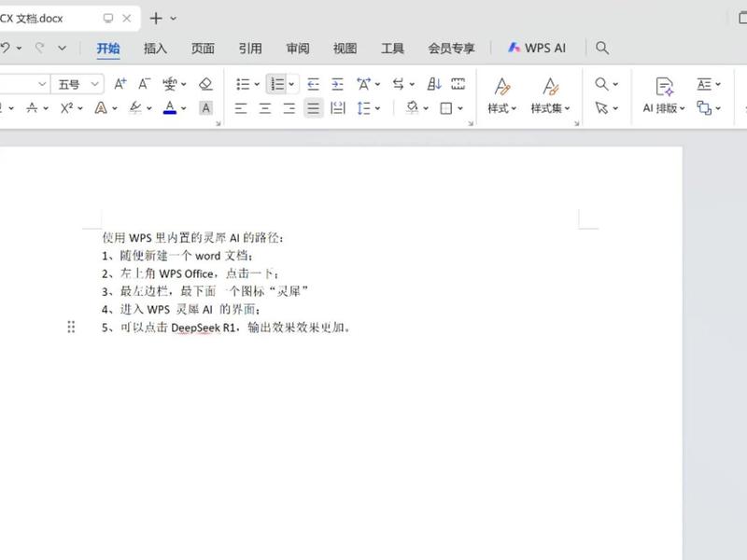This screenshot has height=560, width=747.
Task: Open the paragraph settings dialog launcher
Action: pyautogui.click(x=471, y=123)
